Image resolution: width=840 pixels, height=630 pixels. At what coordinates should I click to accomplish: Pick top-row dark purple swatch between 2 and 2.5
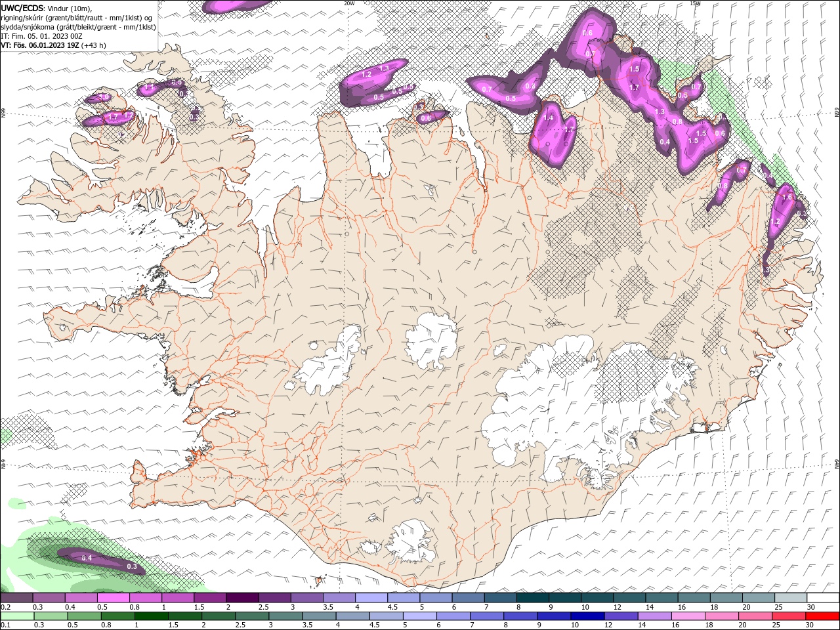pos(242,598)
